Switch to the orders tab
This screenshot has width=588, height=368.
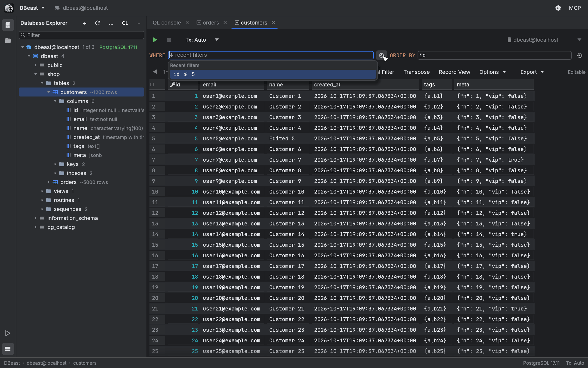208,23
